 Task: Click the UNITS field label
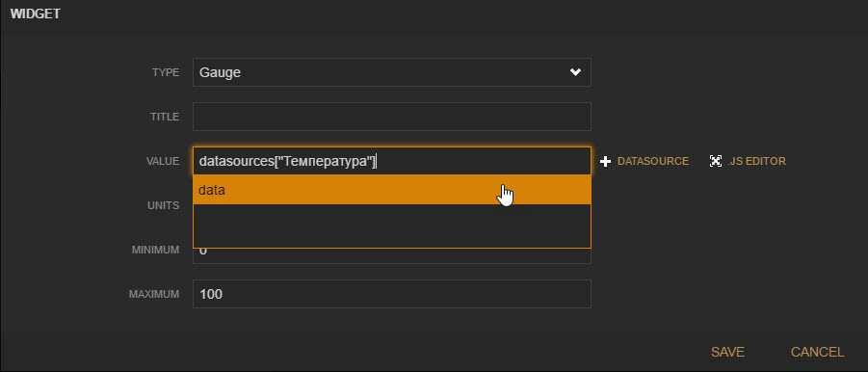click(164, 205)
